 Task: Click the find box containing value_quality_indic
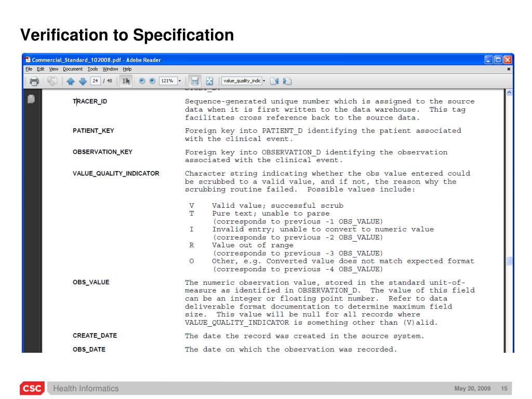pos(242,81)
